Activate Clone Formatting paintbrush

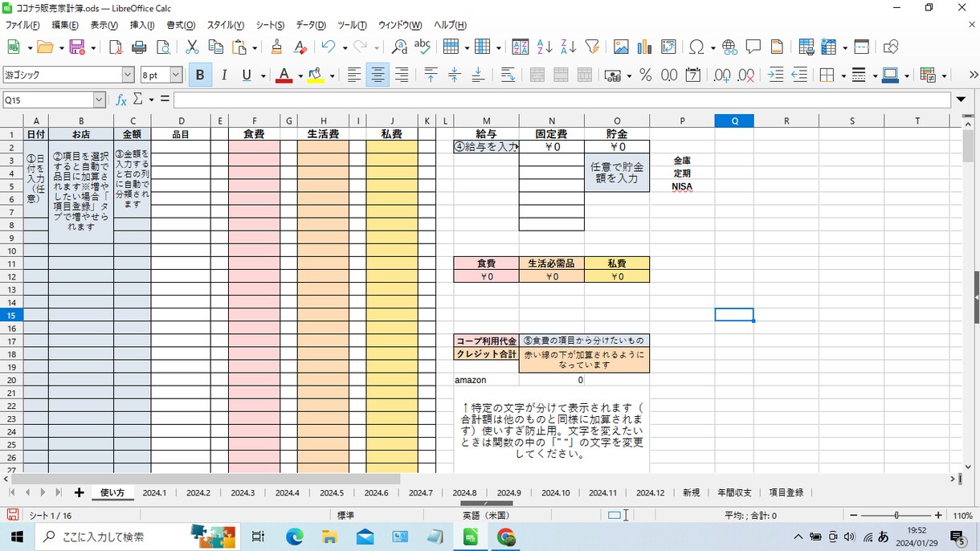[277, 47]
